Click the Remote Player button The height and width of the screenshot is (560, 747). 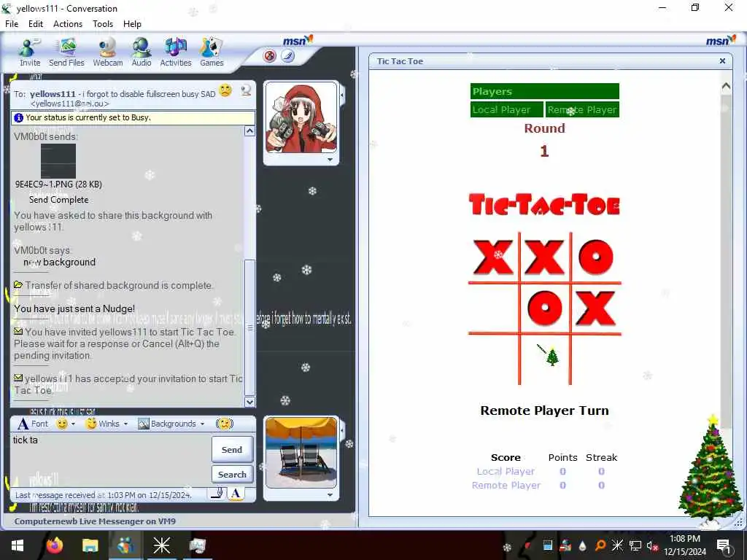[582, 109]
